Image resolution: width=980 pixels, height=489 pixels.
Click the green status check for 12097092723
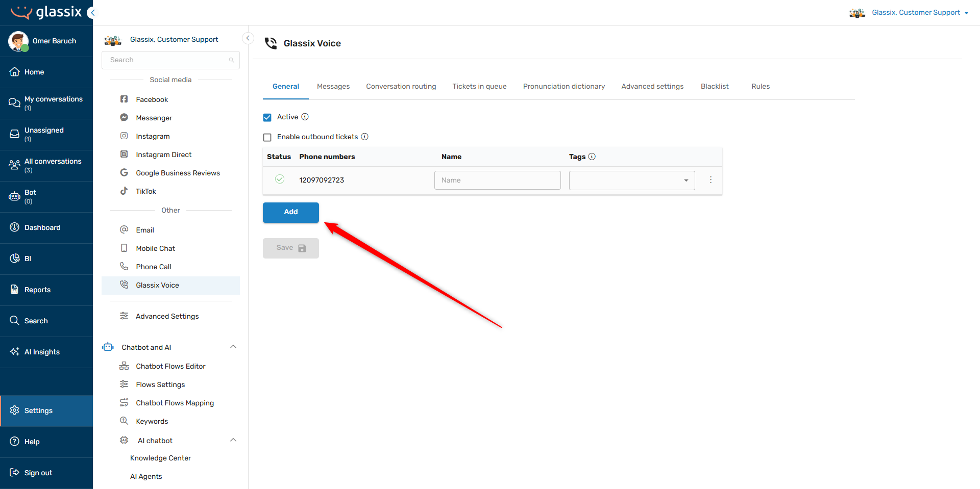pos(280,179)
